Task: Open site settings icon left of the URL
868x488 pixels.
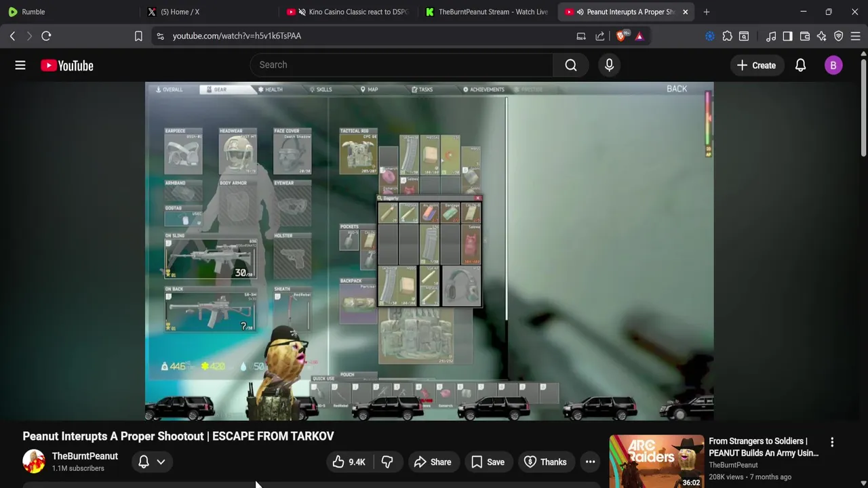Action: point(160,36)
